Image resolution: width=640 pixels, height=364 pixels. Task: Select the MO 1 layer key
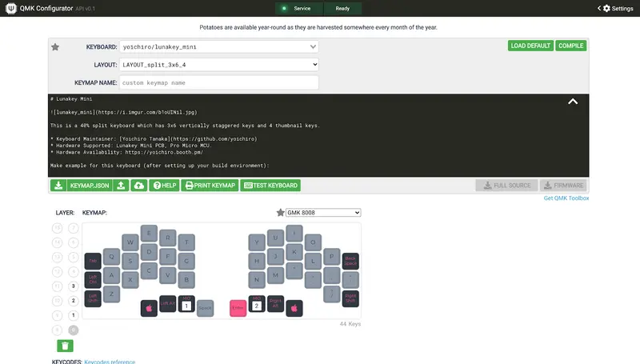coord(186,304)
